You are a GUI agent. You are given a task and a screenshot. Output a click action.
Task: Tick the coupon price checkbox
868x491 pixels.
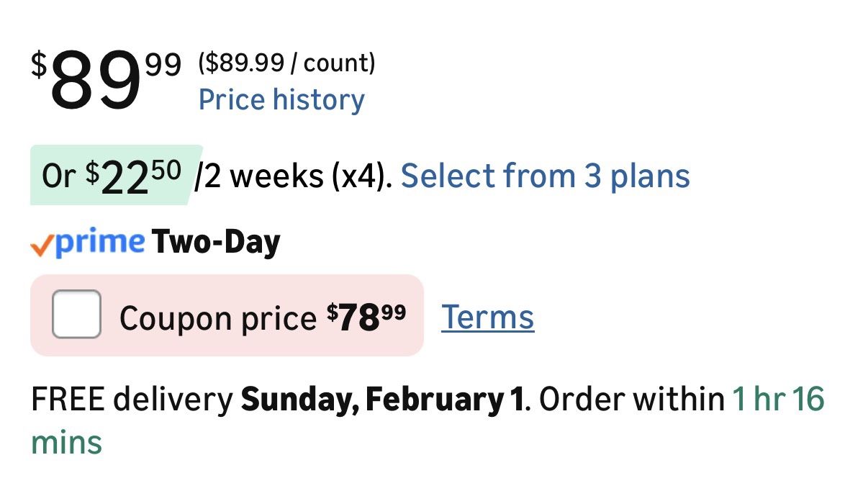click(76, 315)
